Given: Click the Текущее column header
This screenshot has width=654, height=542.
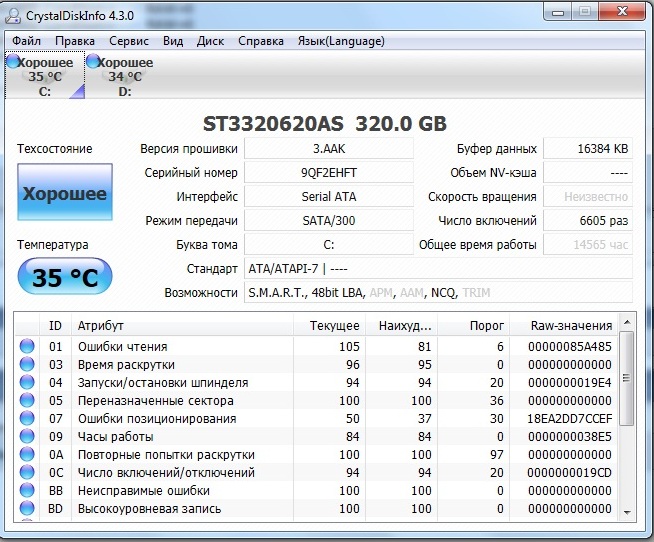Looking at the screenshot, I should coord(330,325).
